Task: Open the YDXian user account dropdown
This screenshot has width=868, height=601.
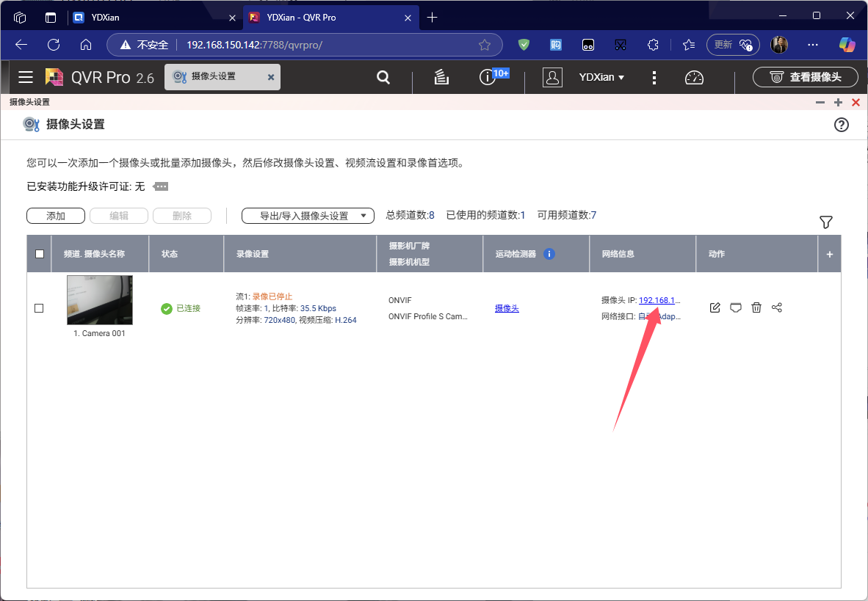Action: (x=601, y=78)
